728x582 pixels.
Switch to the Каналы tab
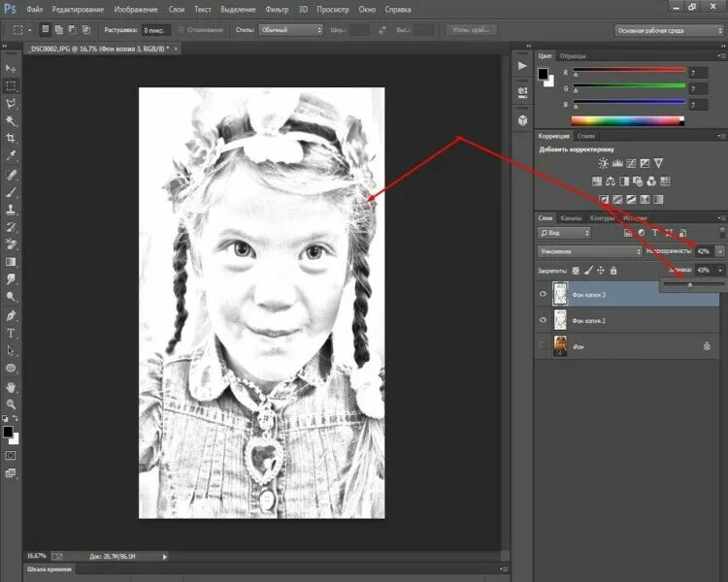[x=571, y=218]
